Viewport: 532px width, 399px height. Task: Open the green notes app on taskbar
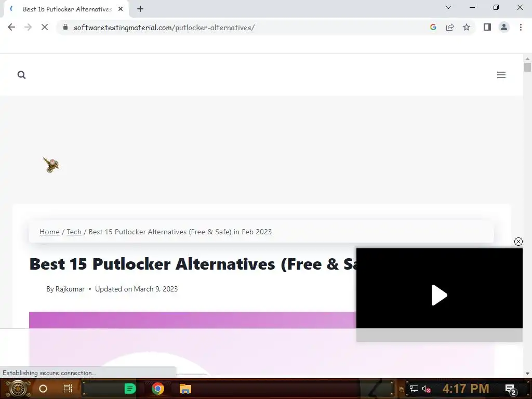pyautogui.click(x=130, y=389)
